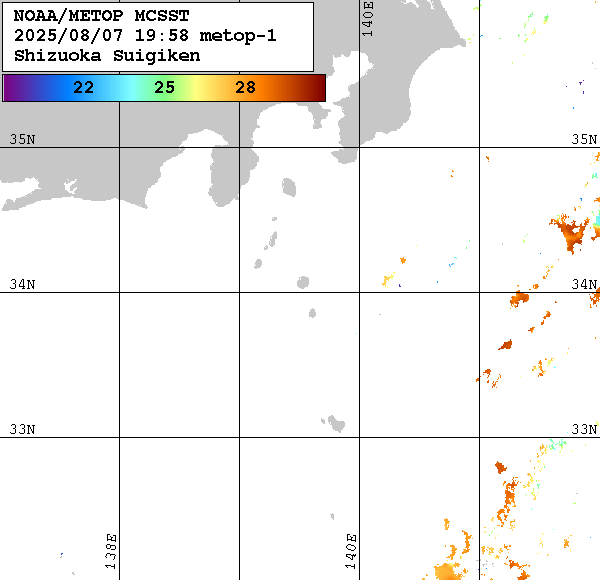The width and height of the screenshot is (600, 580).
Task: Click the small Mikurajima island below the 34N line
Action: [312, 313]
